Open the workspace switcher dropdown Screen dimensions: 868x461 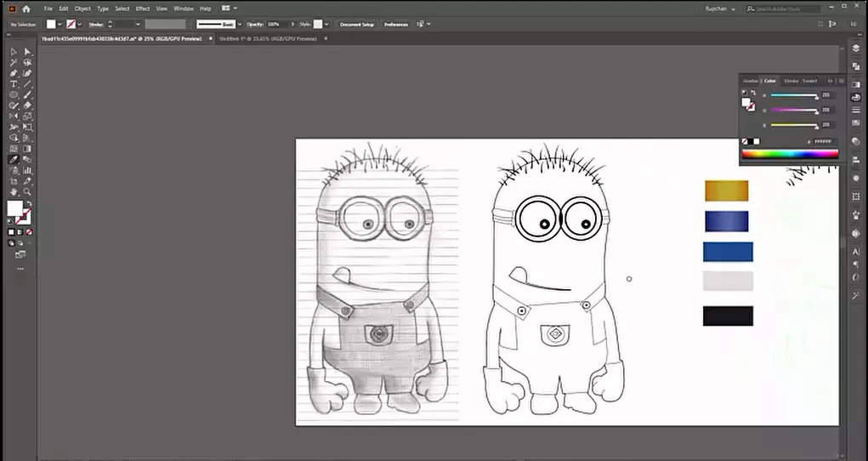coord(230,9)
